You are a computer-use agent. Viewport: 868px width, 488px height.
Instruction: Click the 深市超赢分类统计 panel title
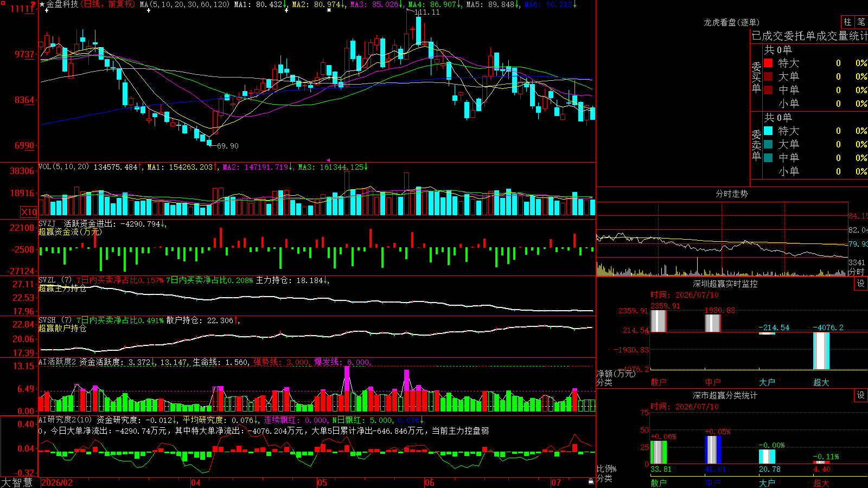725,395
